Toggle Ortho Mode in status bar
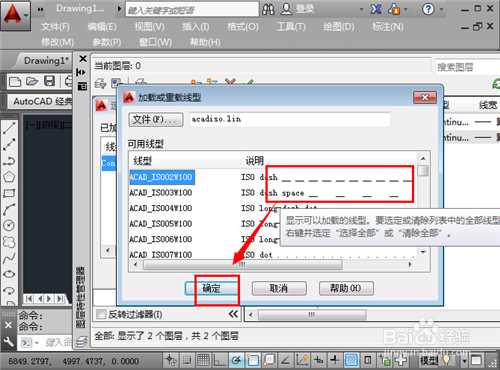The height and width of the screenshot is (370, 500). (x=220, y=360)
